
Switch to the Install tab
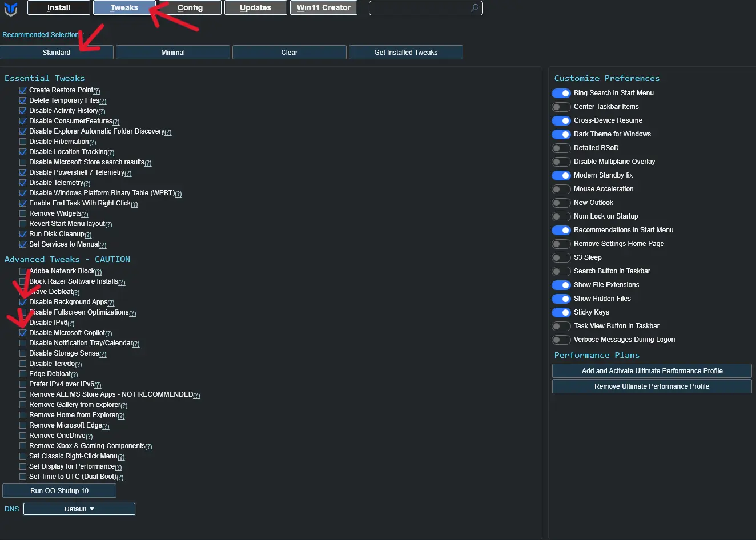point(59,7)
